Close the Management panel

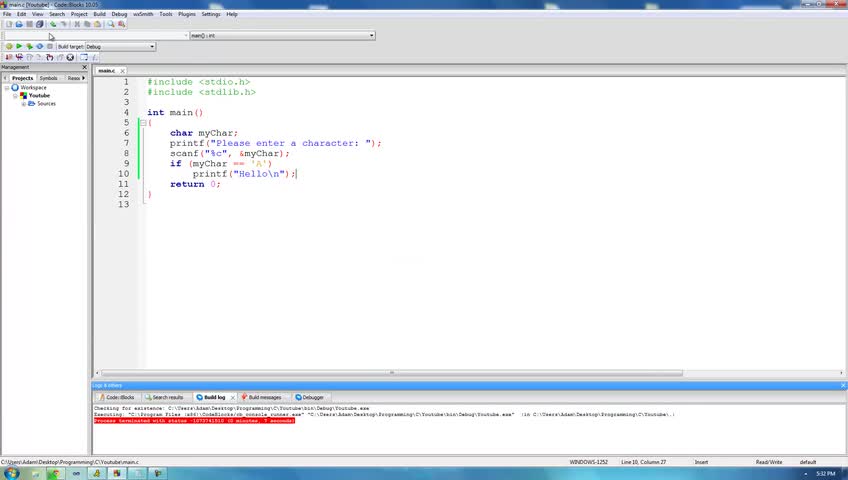[84, 67]
